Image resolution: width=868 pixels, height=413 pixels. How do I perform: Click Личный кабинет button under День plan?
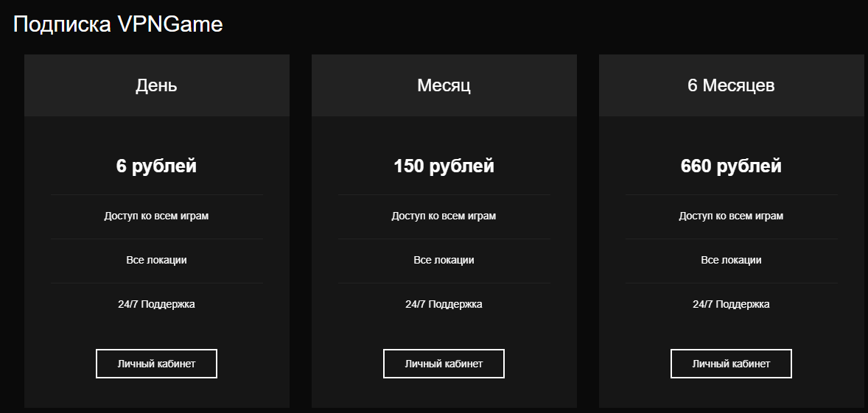click(156, 364)
